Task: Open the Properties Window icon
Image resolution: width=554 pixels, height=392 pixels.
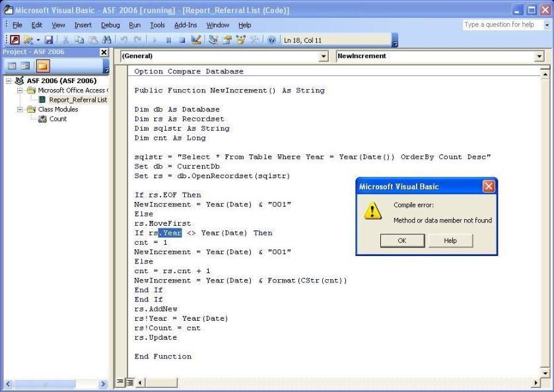Action: point(227,40)
